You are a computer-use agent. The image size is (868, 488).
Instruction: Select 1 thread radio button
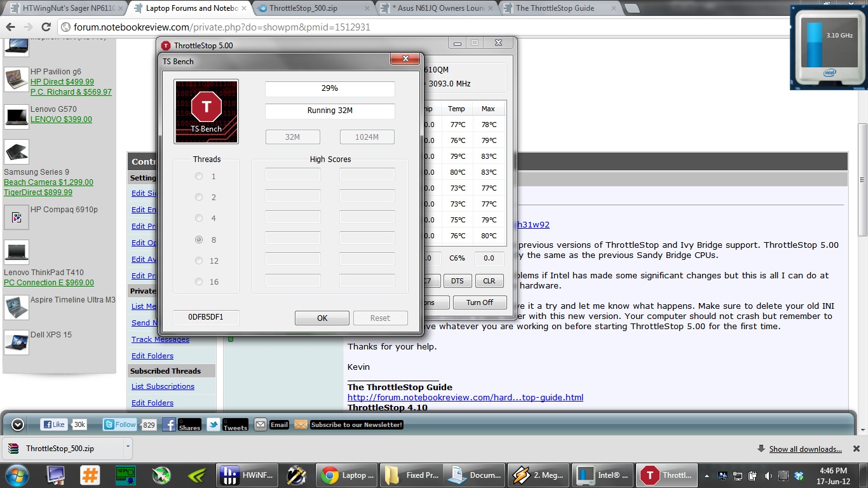click(x=199, y=177)
